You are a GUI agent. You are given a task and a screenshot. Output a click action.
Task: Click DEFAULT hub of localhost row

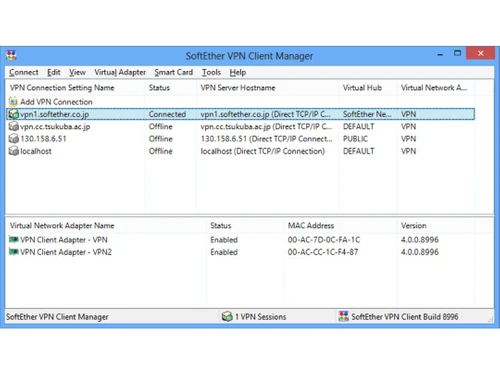pyautogui.click(x=359, y=151)
